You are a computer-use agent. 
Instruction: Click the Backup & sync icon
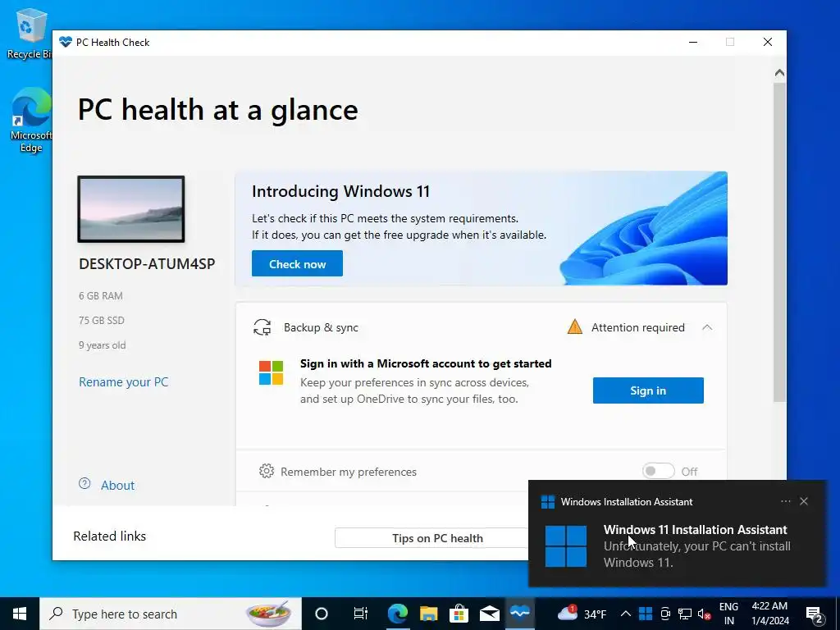[262, 327]
